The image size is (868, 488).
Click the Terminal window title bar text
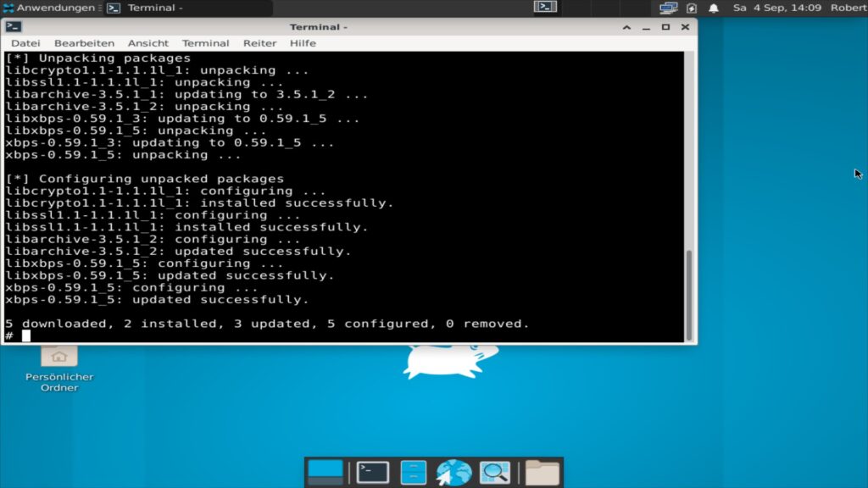coord(319,27)
